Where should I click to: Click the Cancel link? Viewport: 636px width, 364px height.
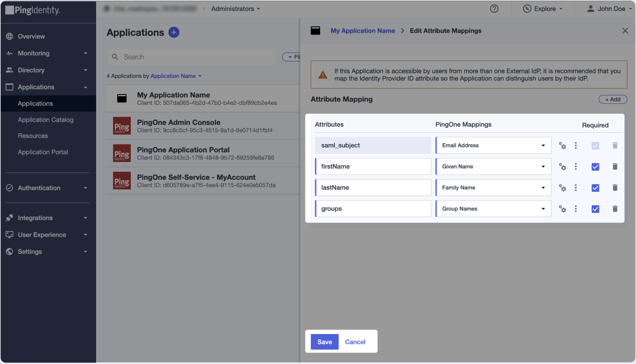pyautogui.click(x=355, y=342)
